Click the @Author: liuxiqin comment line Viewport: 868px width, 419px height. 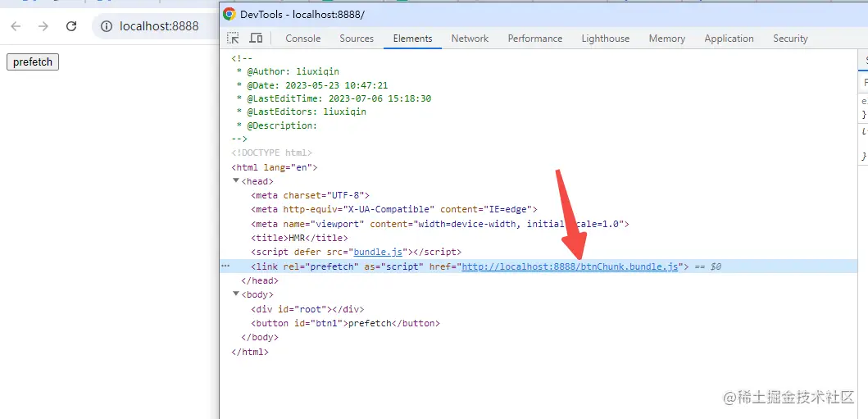(x=288, y=71)
